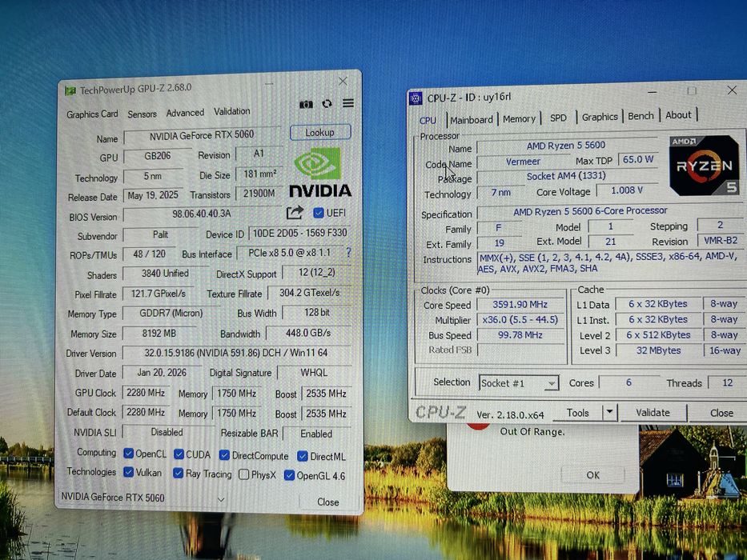Click the Close button in GPU-Z

pos(328,502)
